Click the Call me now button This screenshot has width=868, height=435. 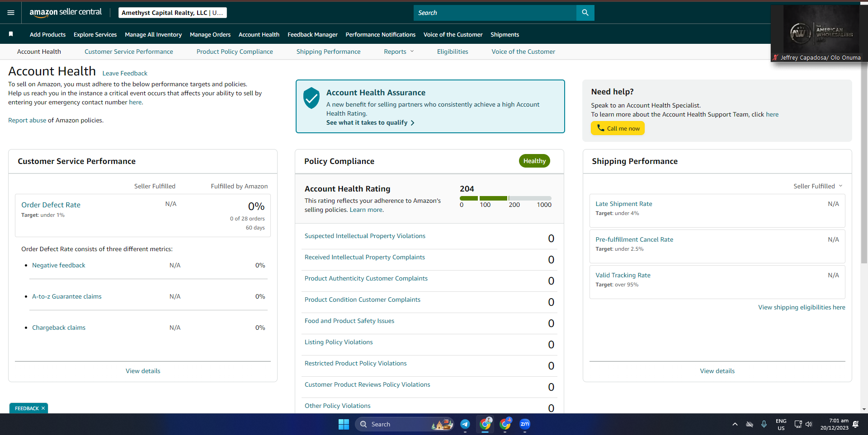pos(618,128)
